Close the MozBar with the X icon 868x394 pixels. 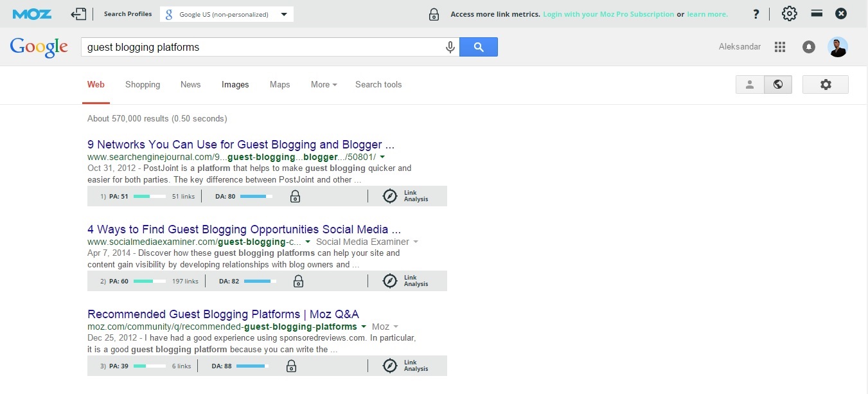tap(841, 13)
